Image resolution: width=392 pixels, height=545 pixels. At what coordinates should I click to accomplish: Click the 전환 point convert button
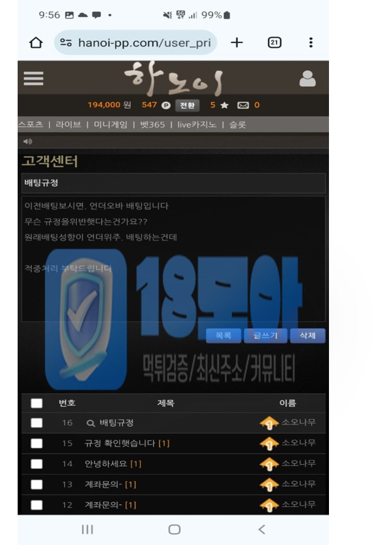pos(187,105)
